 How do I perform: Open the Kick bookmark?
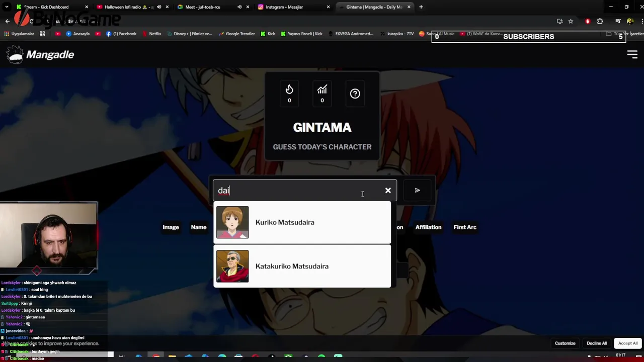[x=268, y=34]
